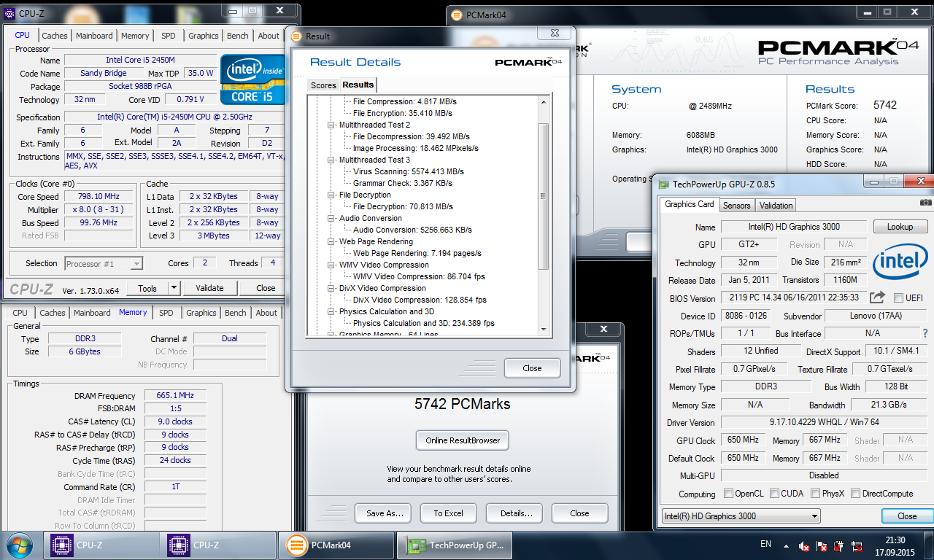
Task: Open the Windows Start menu orb
Action: coord(18,545)
